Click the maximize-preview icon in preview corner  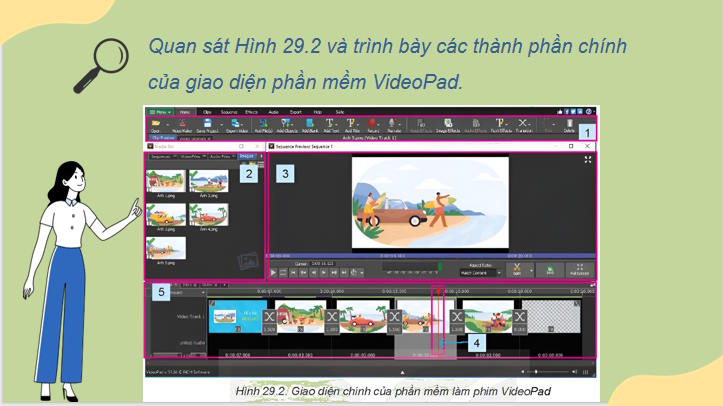[x=588, y=159]
